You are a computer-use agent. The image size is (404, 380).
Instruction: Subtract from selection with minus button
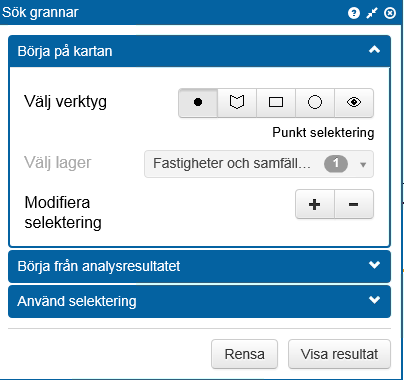(354, 204)
